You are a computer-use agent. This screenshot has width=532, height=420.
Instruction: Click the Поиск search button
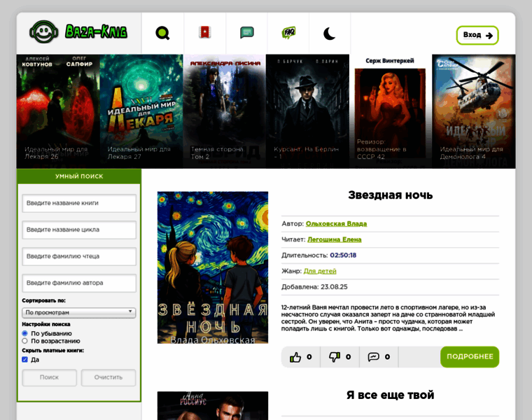[x=50, y=377]
